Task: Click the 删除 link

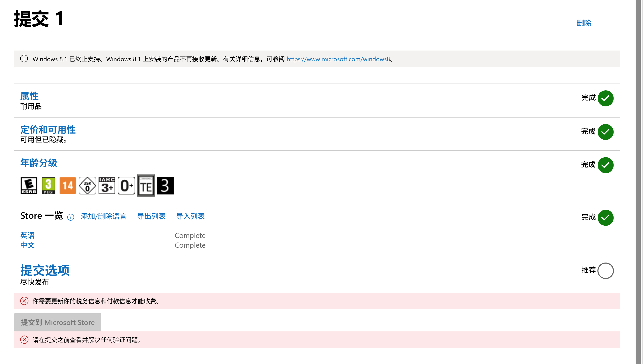Action: tap(584, 23)
